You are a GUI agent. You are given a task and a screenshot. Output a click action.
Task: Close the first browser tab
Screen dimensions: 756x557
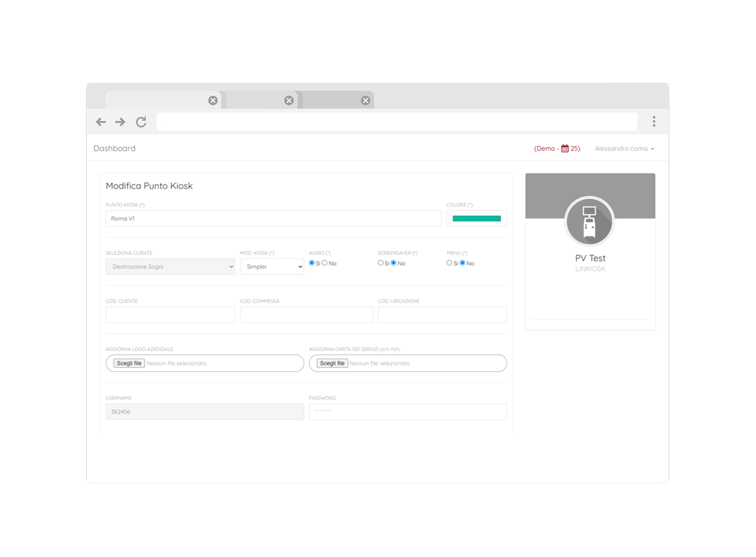tap(212, 100)
